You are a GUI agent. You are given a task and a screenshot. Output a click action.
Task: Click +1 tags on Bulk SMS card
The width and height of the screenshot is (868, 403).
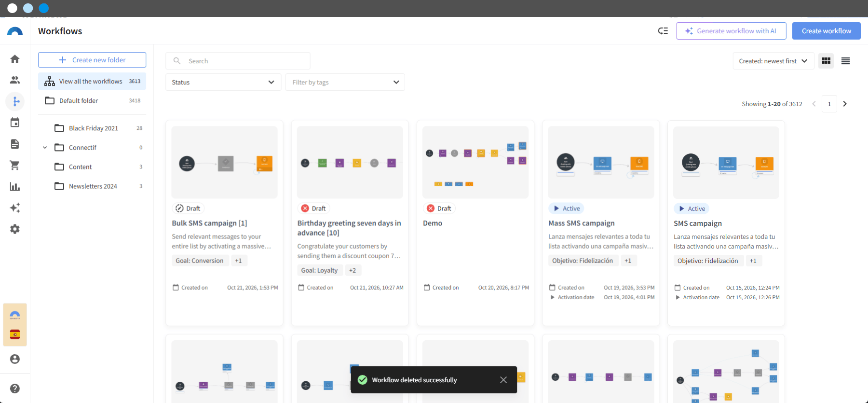[x=238, y=261]
